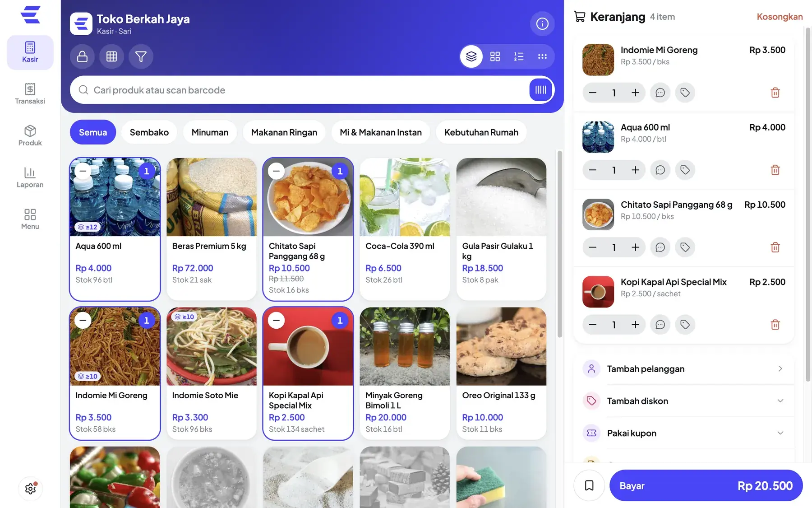Switch to the grid view mode
This screenshot has height=508, width=812.
click(495, 56)
